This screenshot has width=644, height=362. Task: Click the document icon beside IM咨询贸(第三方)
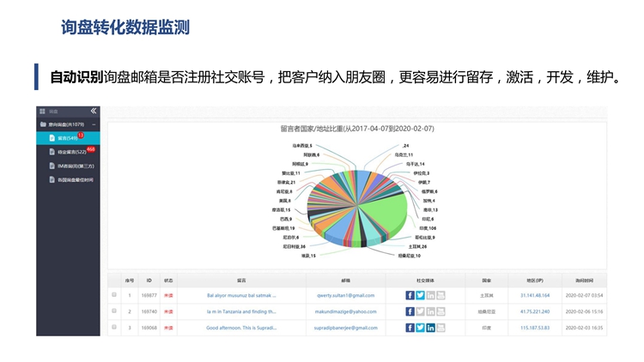point(51,166)
